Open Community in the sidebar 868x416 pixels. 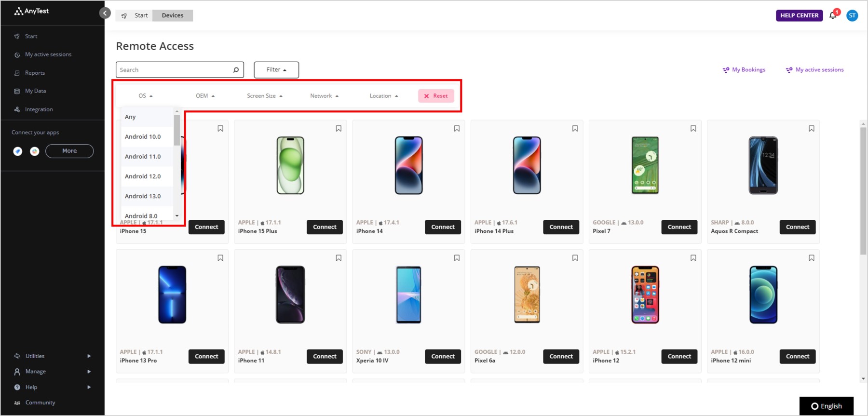coord(40,403)
